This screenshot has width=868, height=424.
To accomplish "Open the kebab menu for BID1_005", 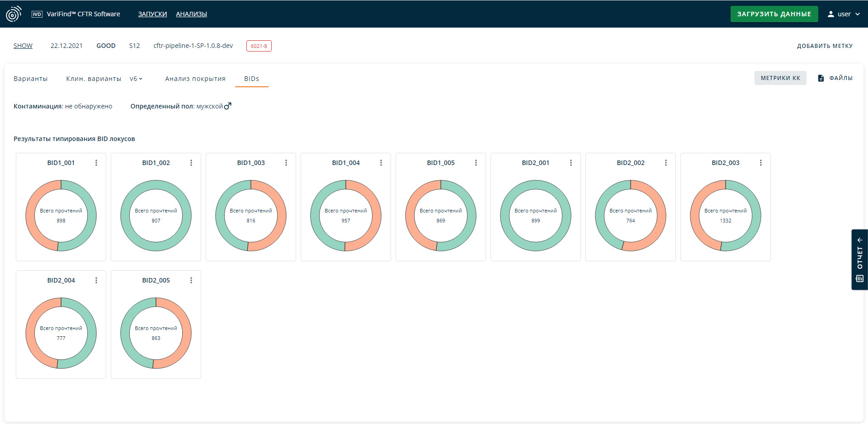I will tap(476, 163).
